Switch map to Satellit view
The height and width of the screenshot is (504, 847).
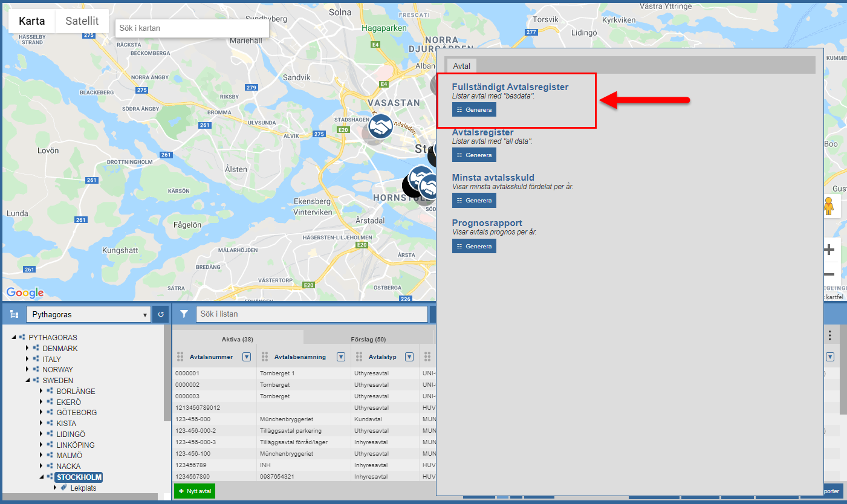coord(82,21)
